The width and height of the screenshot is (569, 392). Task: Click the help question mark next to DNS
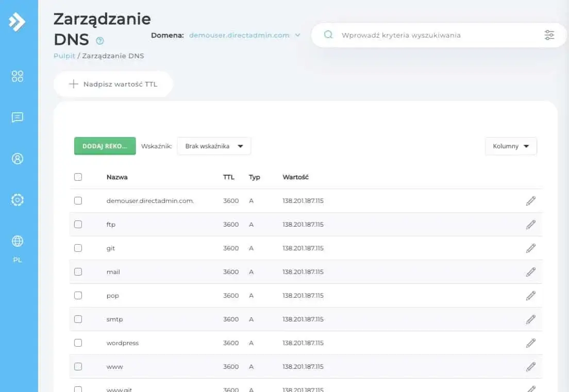click(x=100, y=40)
